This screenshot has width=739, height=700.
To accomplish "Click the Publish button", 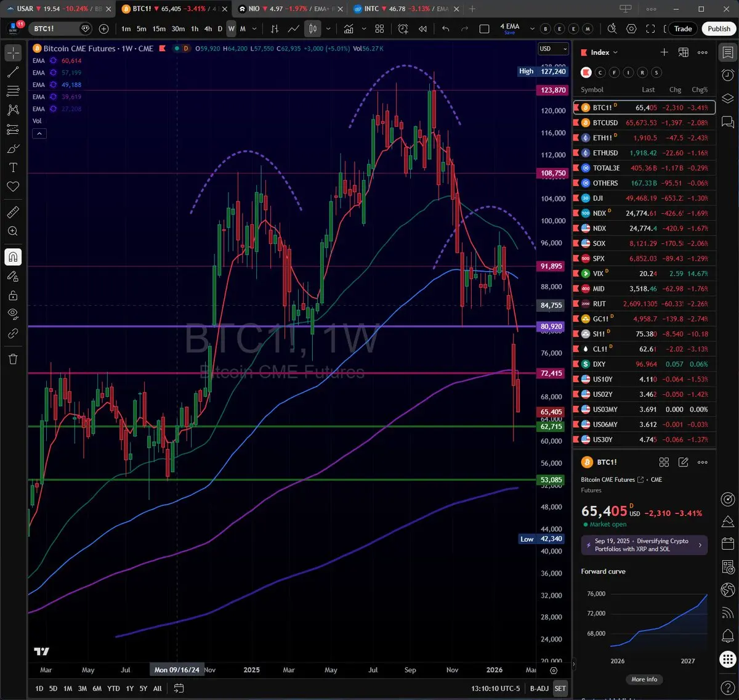I will click(719, 29).
